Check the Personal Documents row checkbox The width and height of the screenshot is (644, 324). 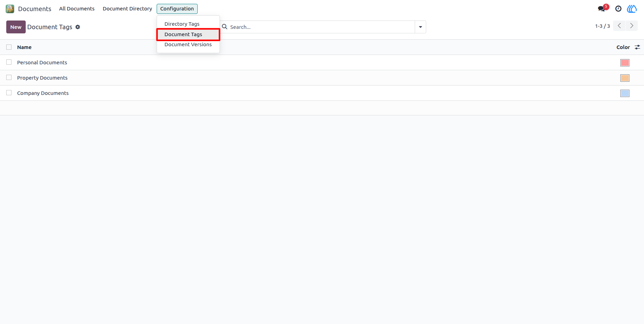pos(9,62)
